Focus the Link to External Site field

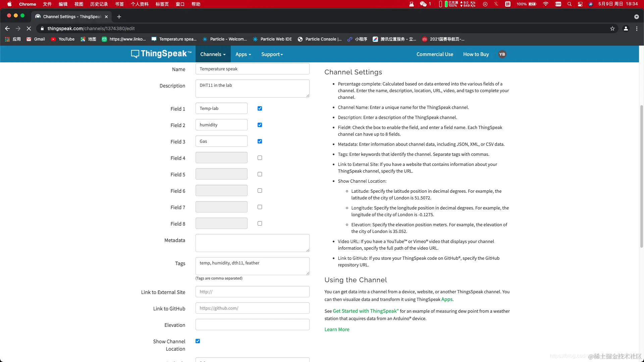[252, 292]
